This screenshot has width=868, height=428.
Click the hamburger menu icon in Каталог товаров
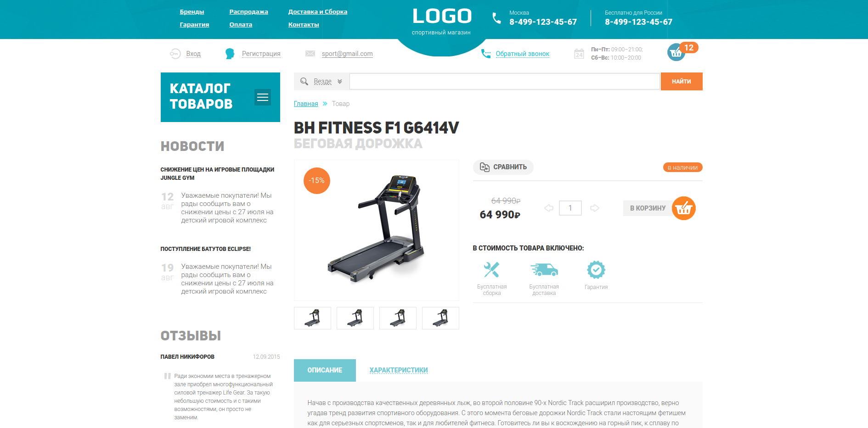click(263, 97)
